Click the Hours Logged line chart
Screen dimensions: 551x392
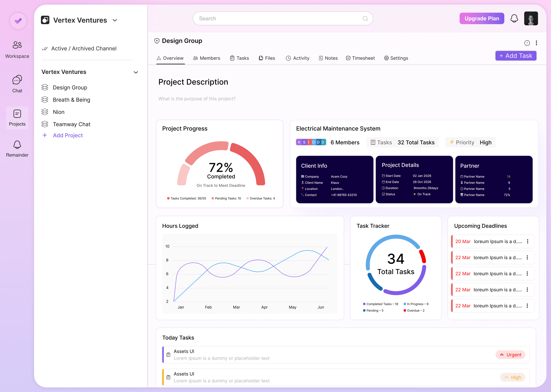tap(250, 273)
